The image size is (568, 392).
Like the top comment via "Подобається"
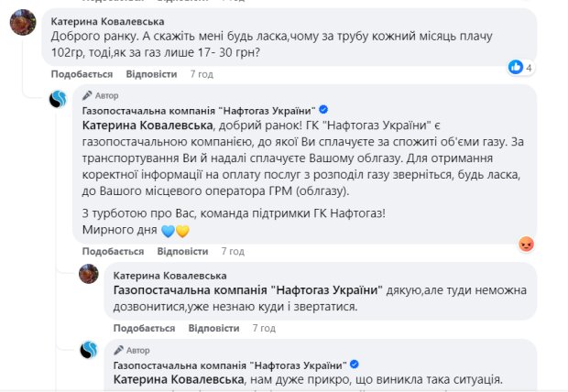tap(82, 72)
